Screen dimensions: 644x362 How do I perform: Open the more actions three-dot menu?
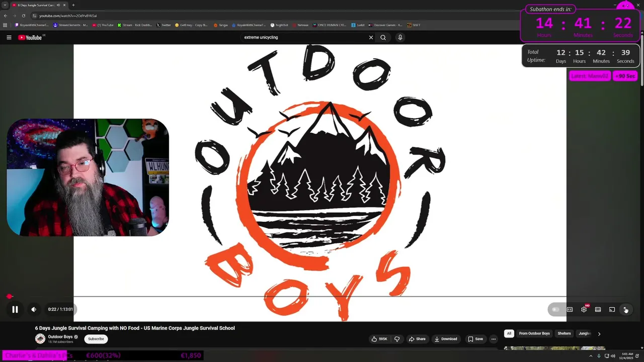(494, 339)
